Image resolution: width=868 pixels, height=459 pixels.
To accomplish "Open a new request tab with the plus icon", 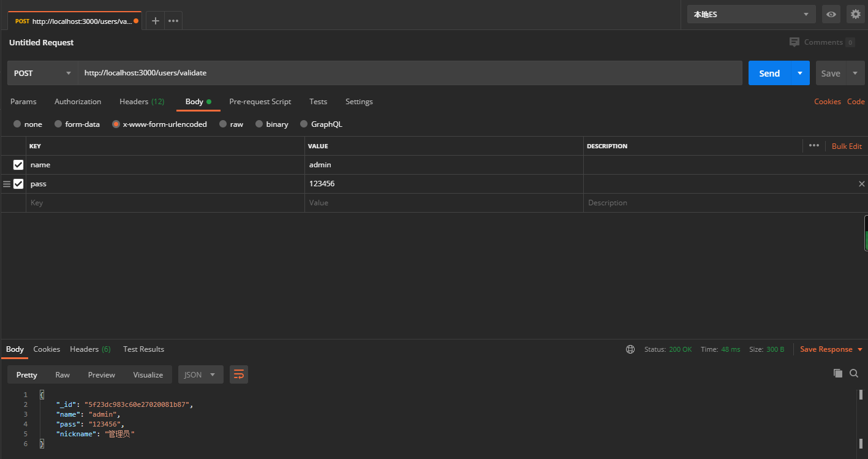I will pyautogui.click(x=154, y=20).
